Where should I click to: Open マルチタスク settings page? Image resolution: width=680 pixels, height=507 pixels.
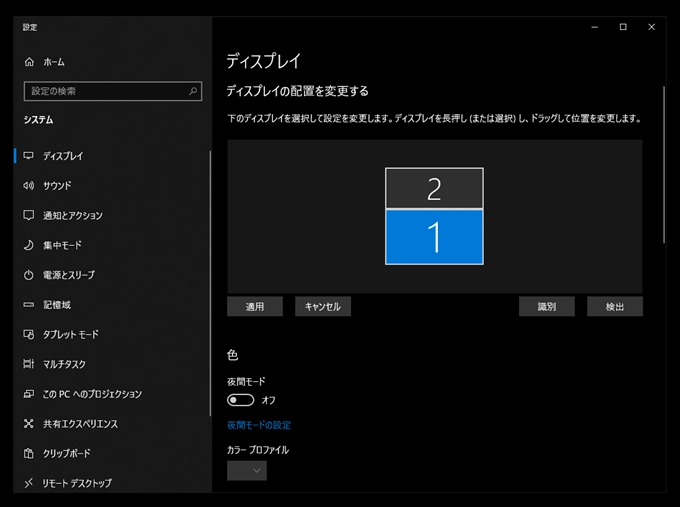64,364
